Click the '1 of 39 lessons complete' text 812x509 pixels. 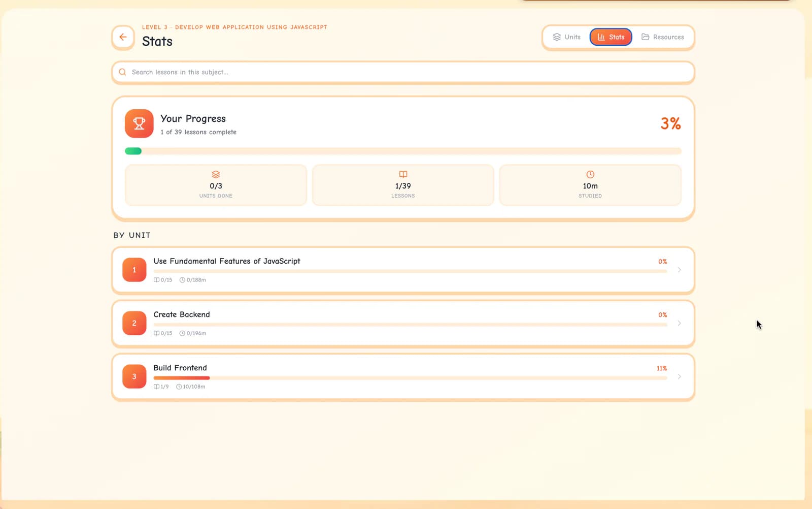[x=198, y=132]
